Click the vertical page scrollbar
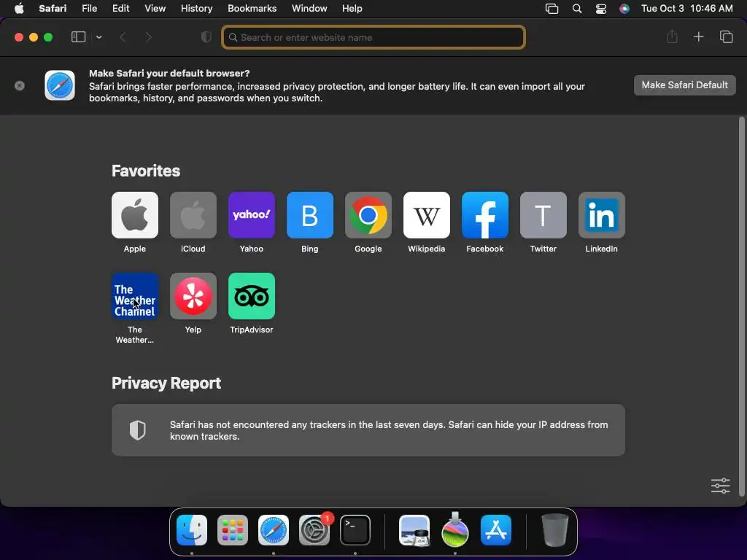The width and height of the screenshot is (747, 560). [741, 306]
